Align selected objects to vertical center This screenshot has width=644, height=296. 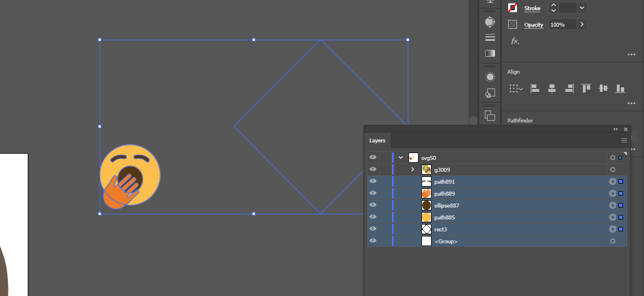pos(603,88)
